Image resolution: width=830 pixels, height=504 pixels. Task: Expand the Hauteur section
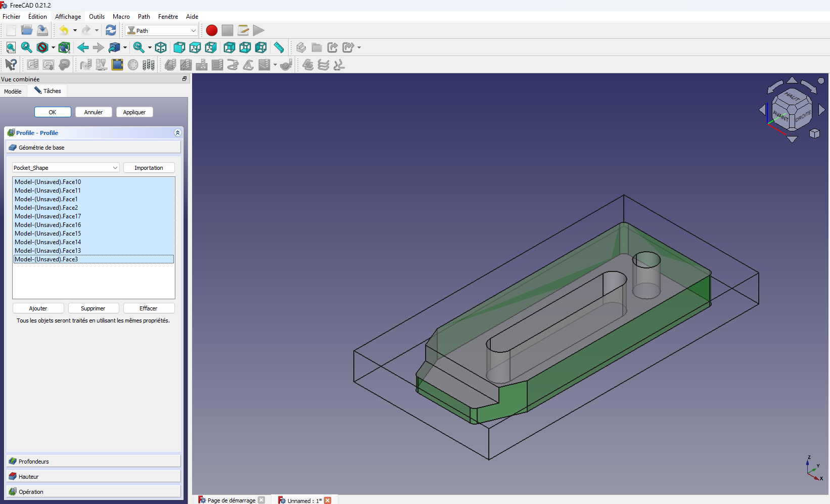point(94,476)
